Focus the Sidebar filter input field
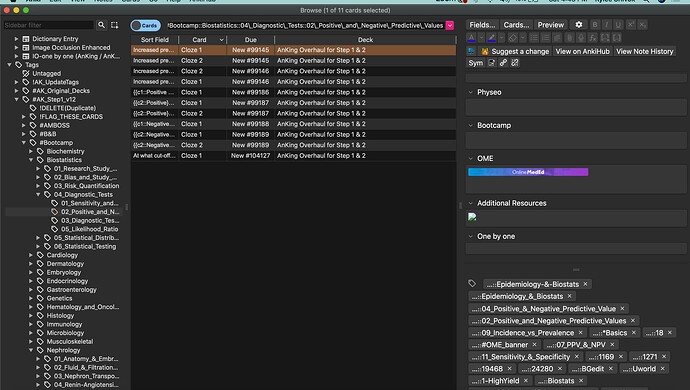 pos(48,25)
